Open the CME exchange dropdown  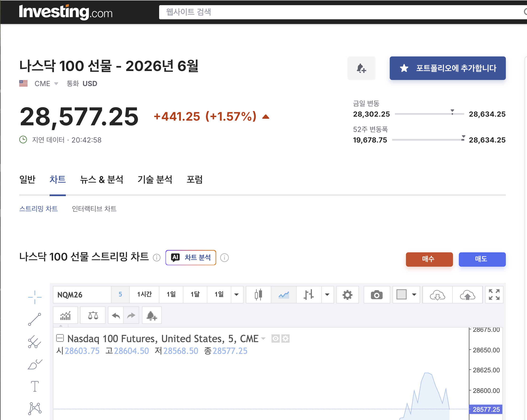pyautogui.click(x=46, y=84)
